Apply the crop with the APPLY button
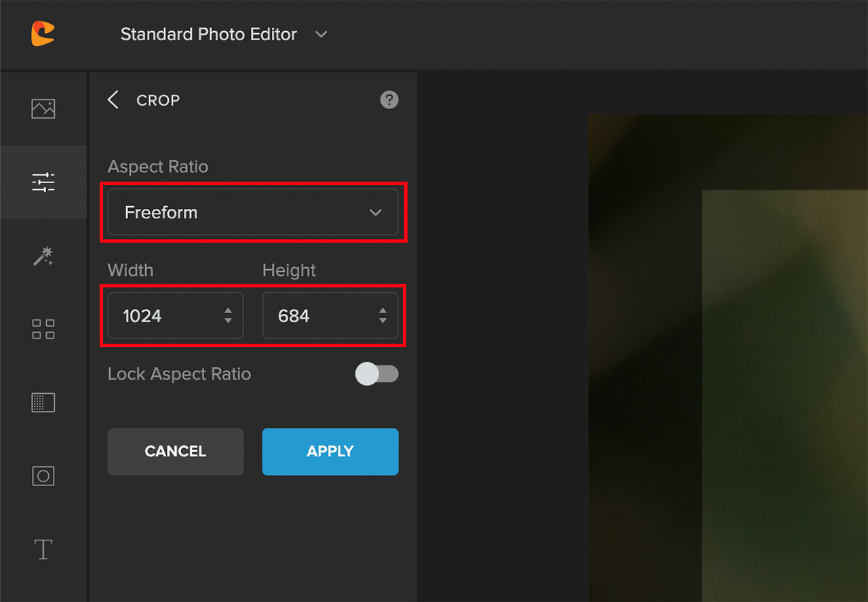 coord(330,451)
